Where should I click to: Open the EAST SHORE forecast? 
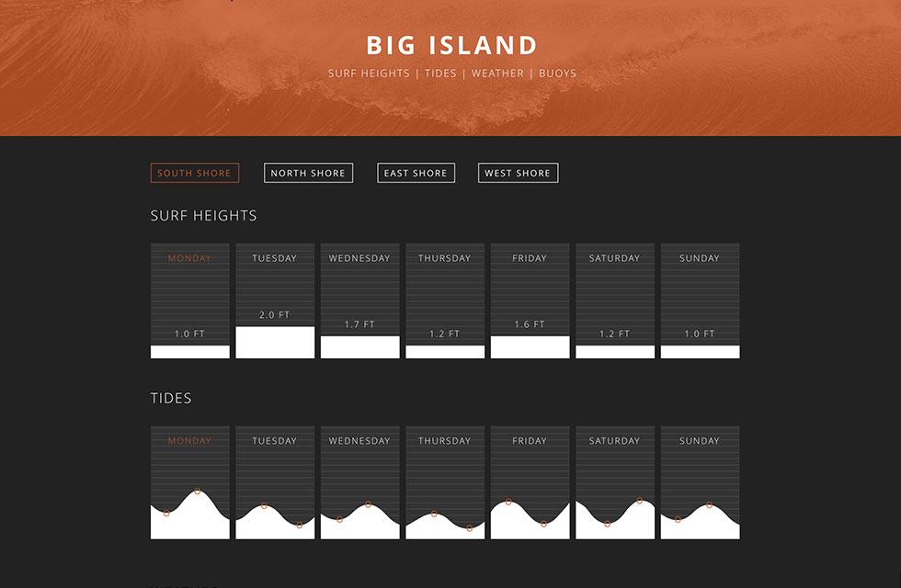(x=416, y=173)
